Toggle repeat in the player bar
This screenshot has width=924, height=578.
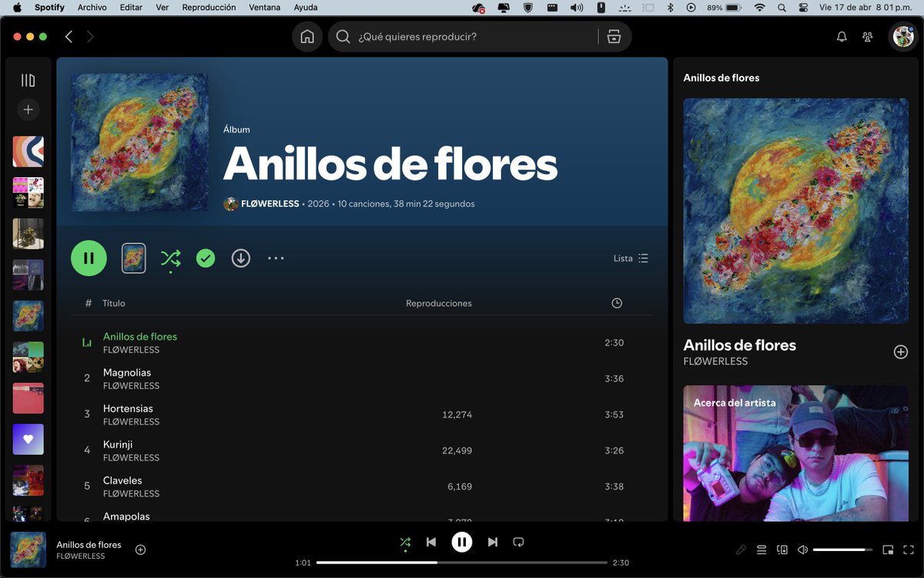518,543
